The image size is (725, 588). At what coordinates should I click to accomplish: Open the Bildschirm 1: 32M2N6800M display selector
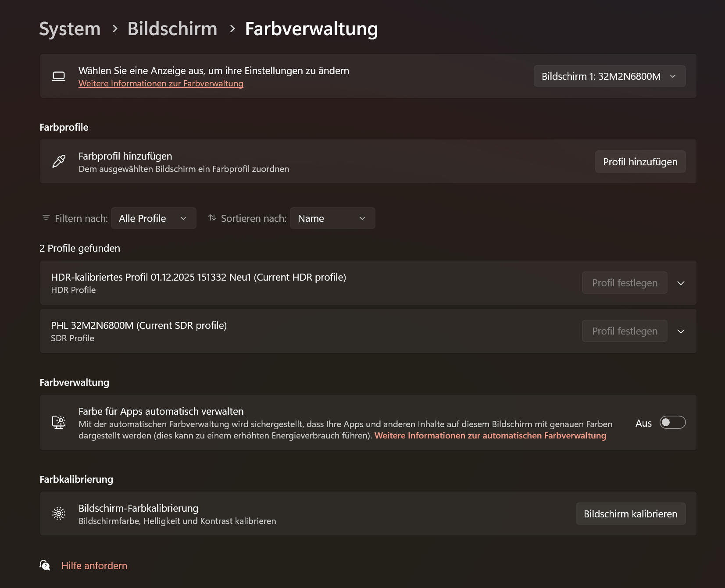tap(609, 75)
